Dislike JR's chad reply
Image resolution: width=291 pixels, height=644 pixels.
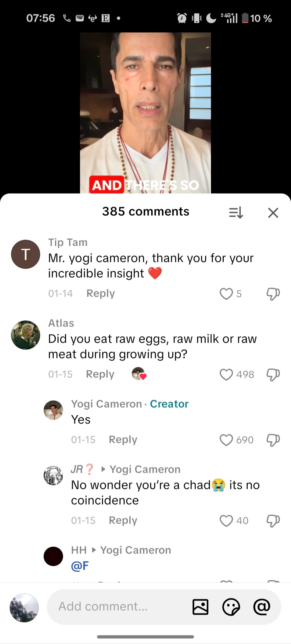pos(273,521)
